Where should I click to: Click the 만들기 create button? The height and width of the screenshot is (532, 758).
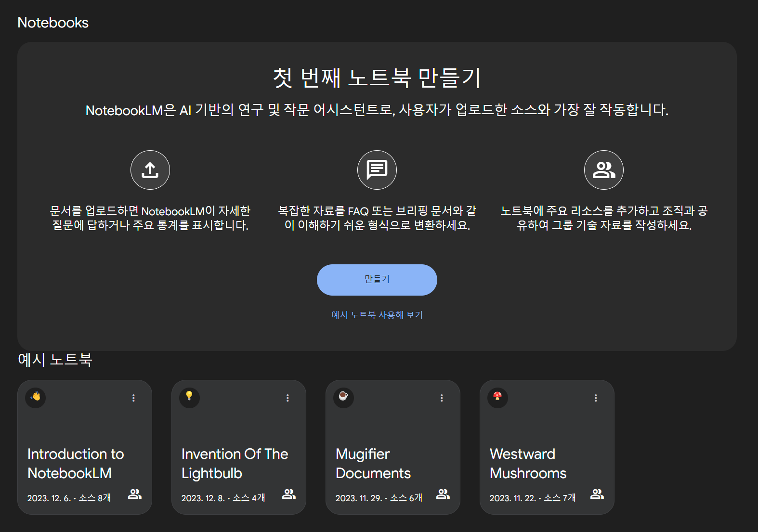coord(377,280)
